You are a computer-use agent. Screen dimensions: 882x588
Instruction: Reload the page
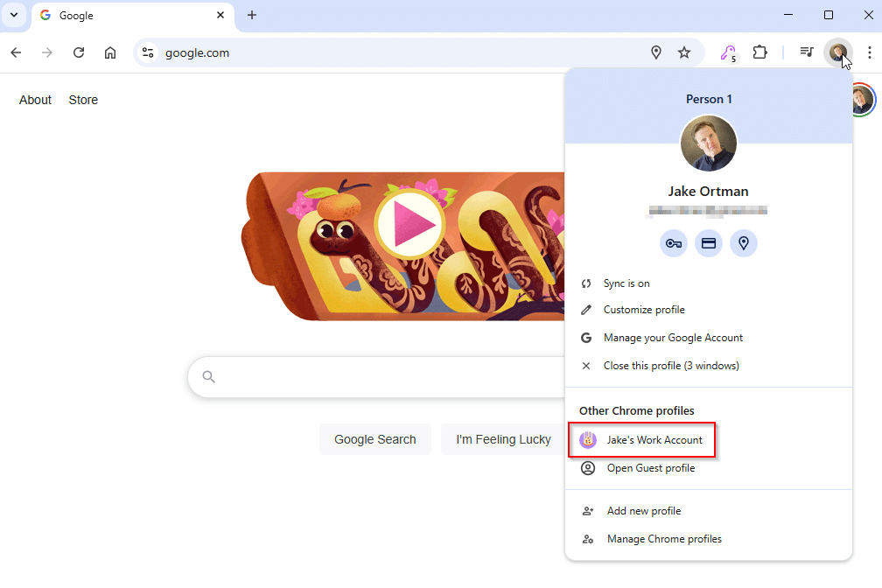coord(79,52)
